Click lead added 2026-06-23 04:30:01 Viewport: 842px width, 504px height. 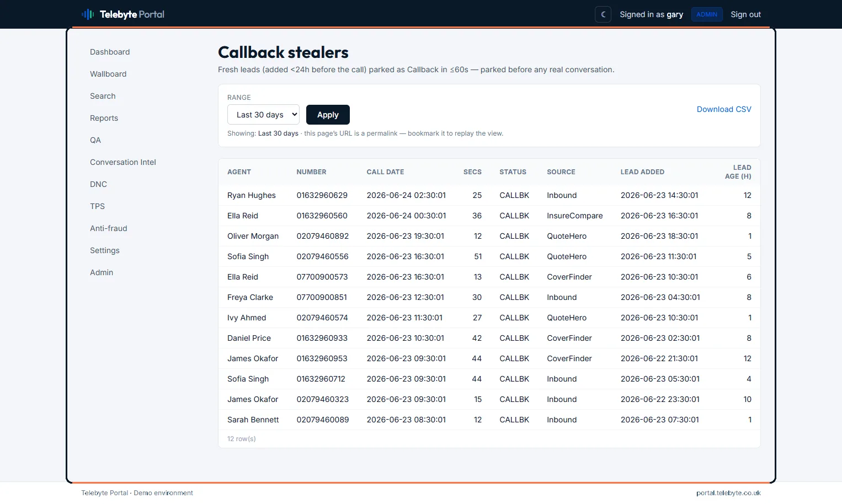pyautogui.click(x=660, y=297)
